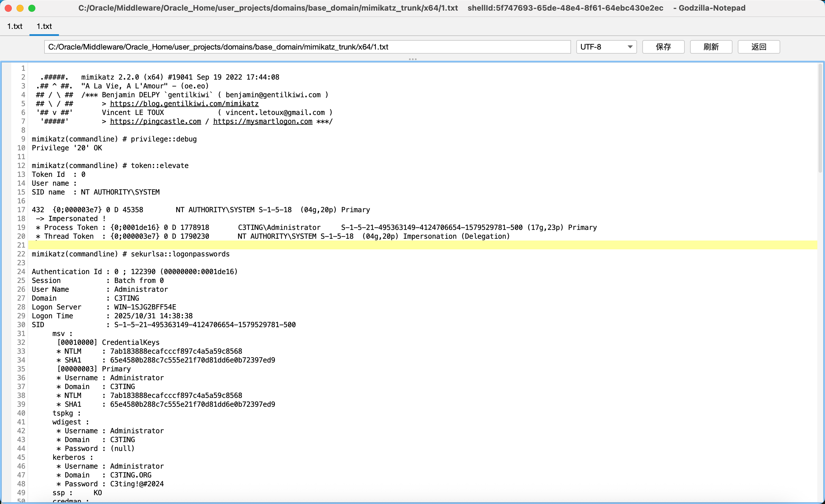Click the three-dot splitter handle
Image resolution: width=825 pixels, height=504 pixels.
click(x=412, y=59)
